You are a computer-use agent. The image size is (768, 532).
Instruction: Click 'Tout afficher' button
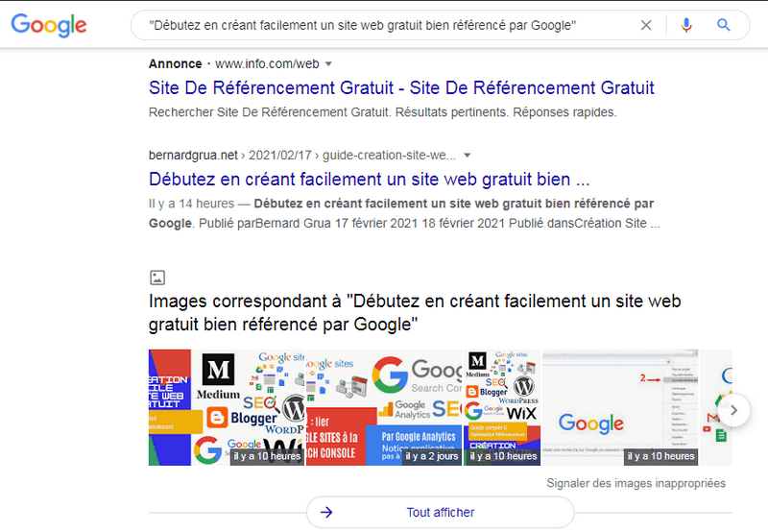pos(440,513)
